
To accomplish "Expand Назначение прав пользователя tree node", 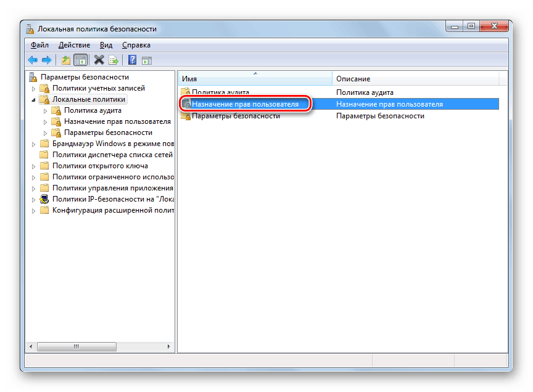I will (45, 122).
